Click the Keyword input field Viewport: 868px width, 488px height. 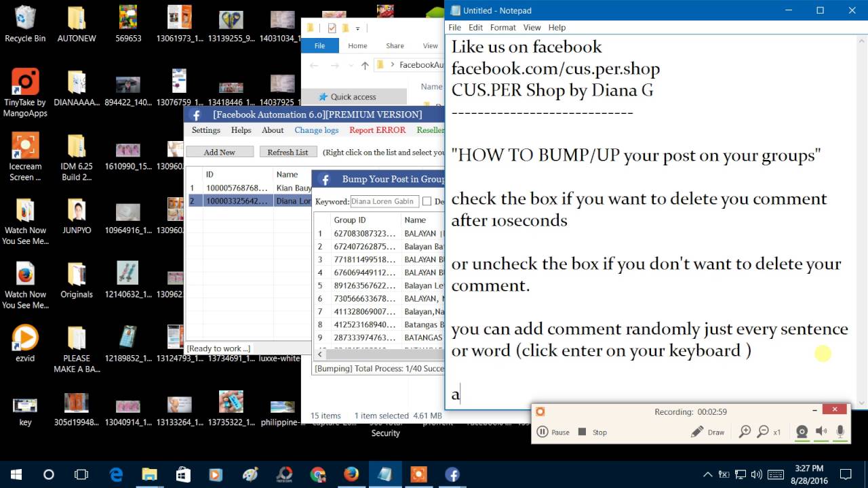384,201
